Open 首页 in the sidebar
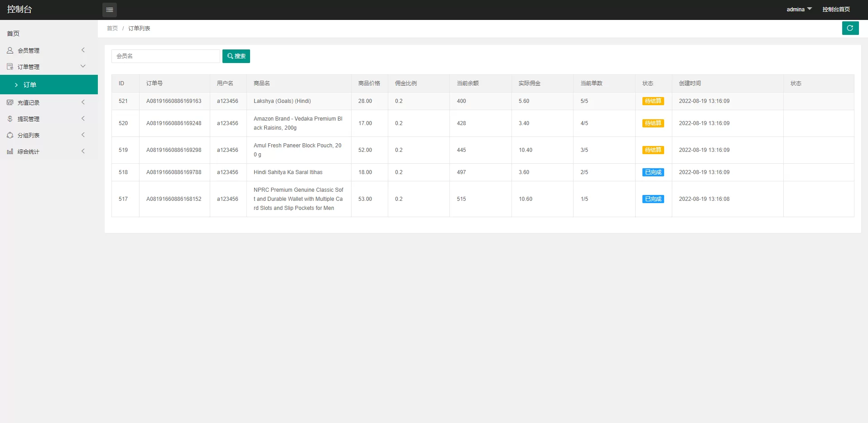 pos(13,34)
